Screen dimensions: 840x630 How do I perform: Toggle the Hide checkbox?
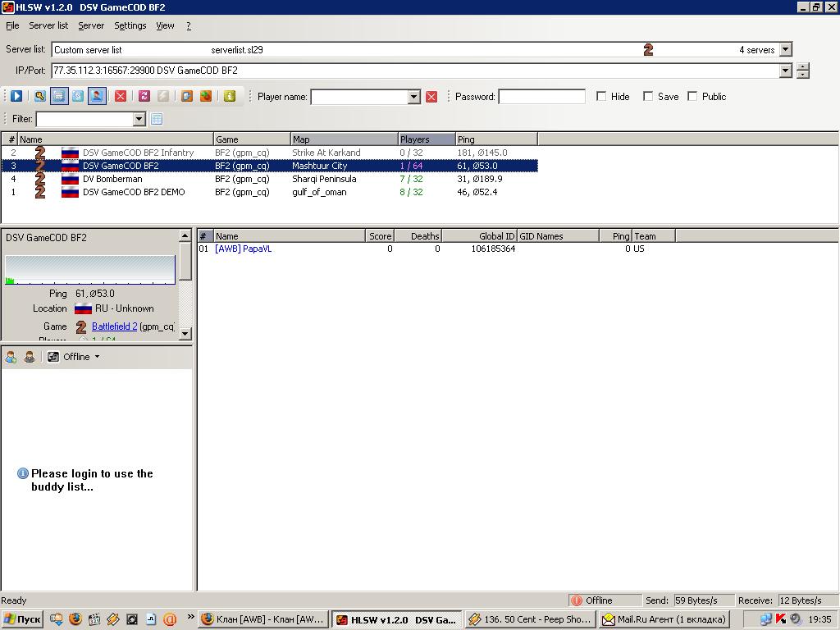point(601,96)
